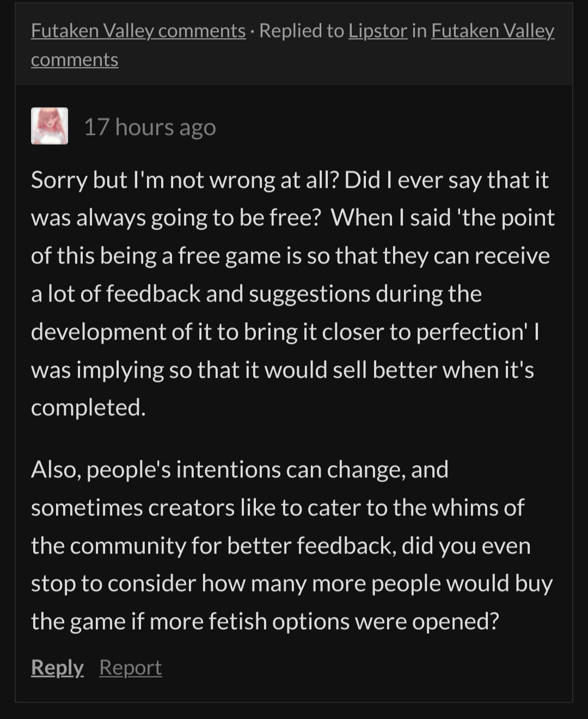Open the second Futaken Valley comments link
This screenshot has width=588, height=719.
(x=493, y=31)
